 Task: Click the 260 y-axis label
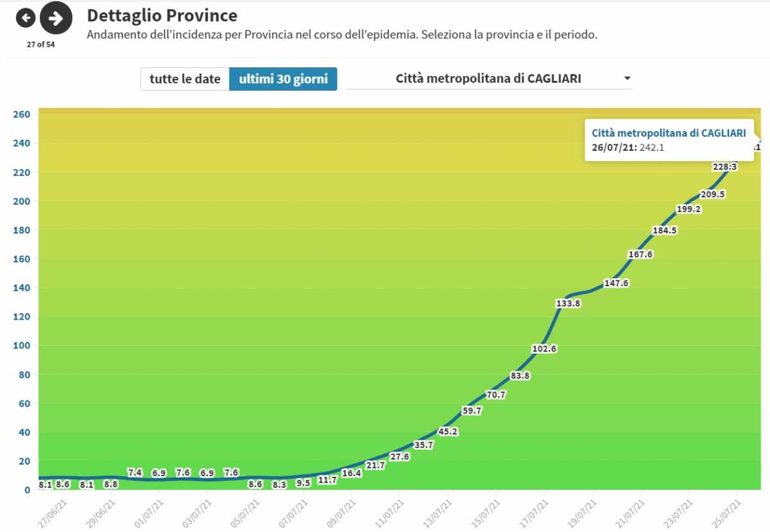pyautogui.click(x=22, y=114)
